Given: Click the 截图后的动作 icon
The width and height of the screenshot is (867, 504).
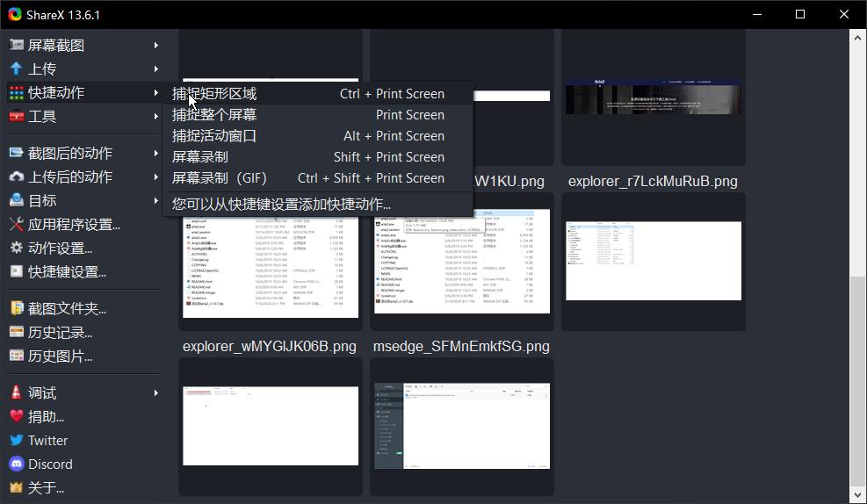Looking at the screenshot, I should coord(17,153).
